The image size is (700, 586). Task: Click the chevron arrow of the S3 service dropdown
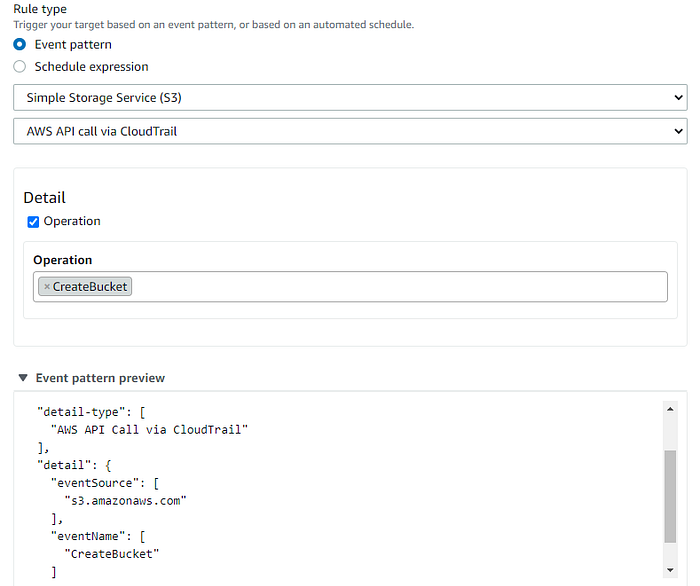(678, 97)
